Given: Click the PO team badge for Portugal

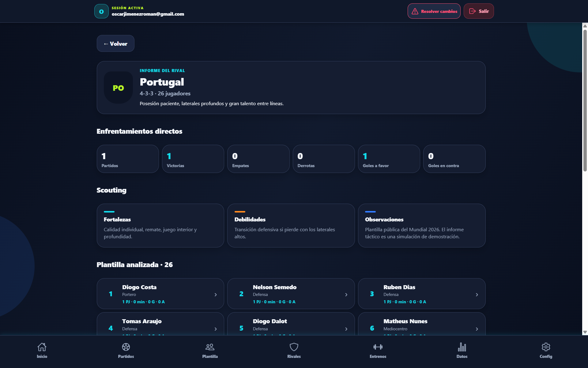Looking at the screenshot, I should pos(118,88).
